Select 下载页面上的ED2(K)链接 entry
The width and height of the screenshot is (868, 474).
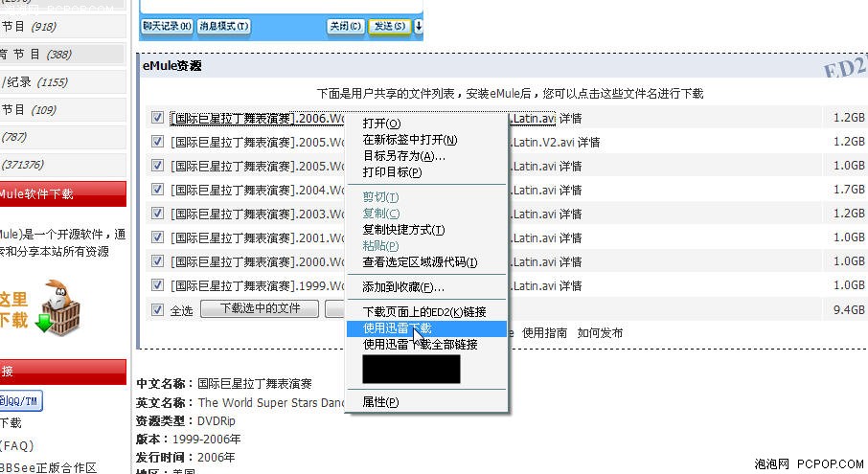pyautogui.click(x=426, y=312)
